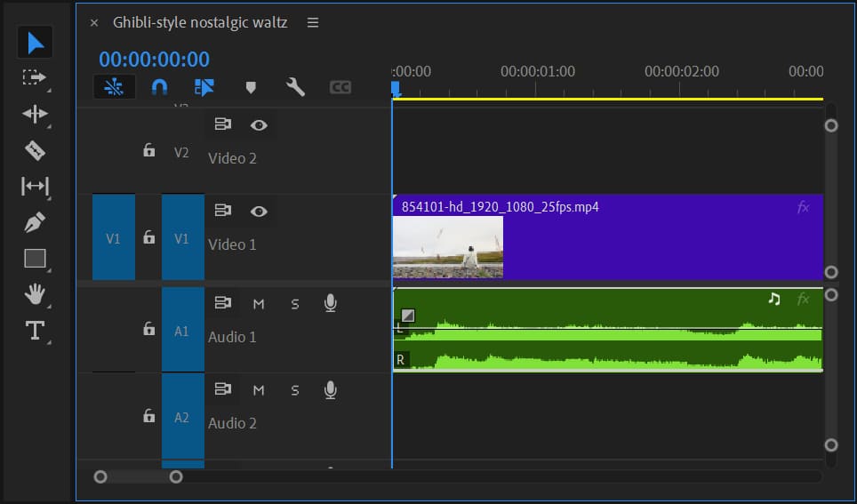
Task: Select the Slip tool
Action: tap(35, 187)
